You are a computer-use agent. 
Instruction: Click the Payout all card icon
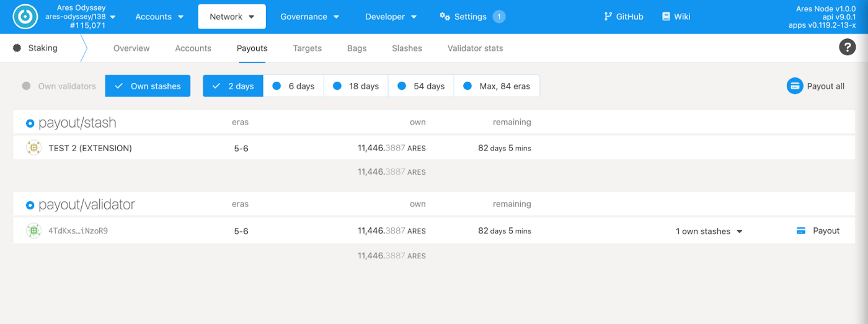[x=795, y=86]
